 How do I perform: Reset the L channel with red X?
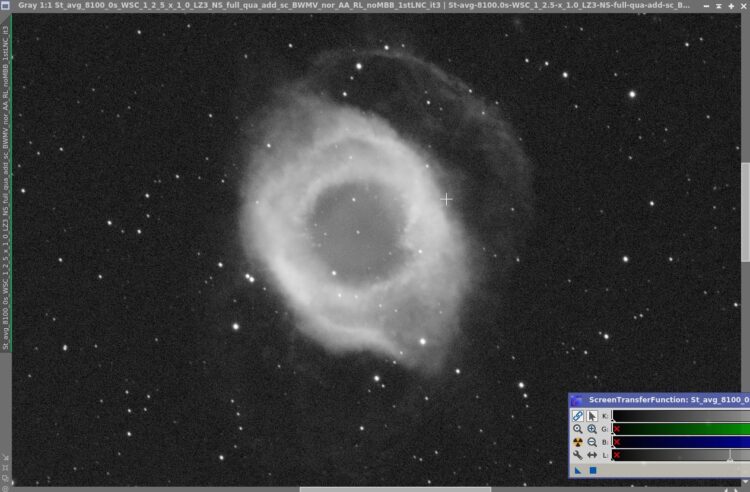(x=617, y=455)
